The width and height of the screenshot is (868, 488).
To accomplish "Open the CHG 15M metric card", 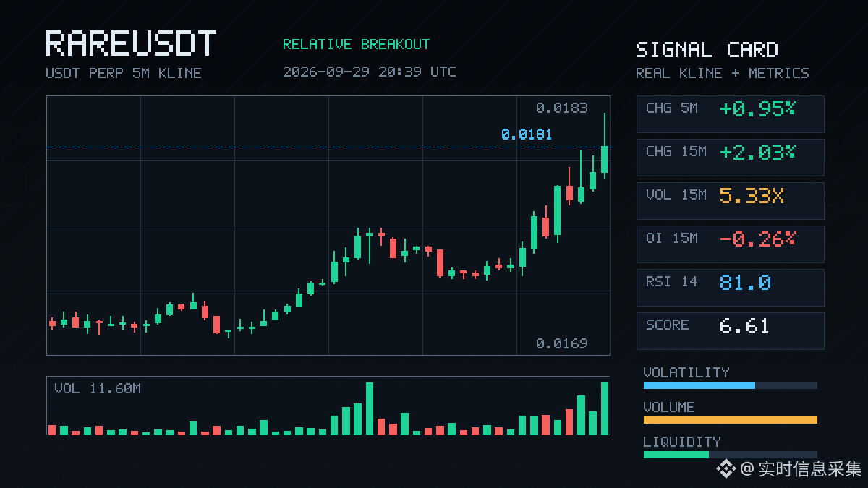I will point(730,157).
